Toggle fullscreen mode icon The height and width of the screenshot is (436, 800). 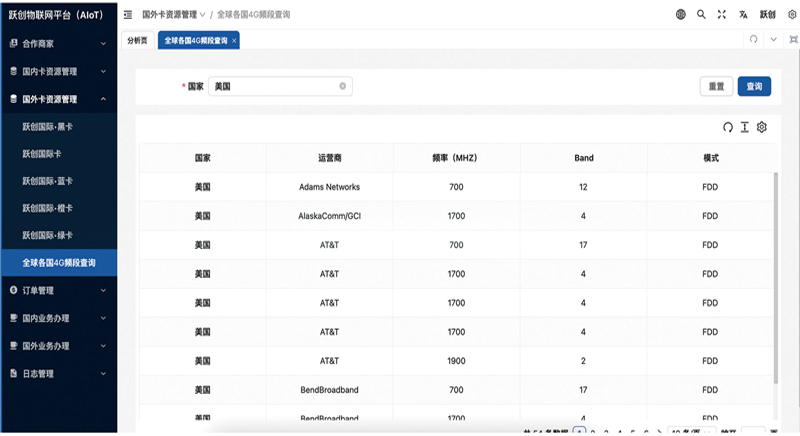tap(722, 15)
